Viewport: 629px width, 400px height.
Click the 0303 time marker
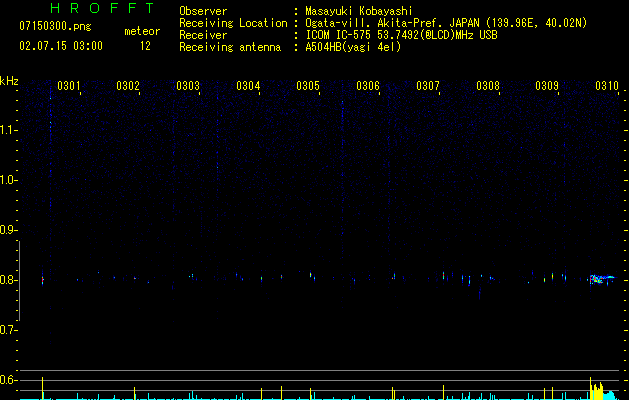click(188, 86)
